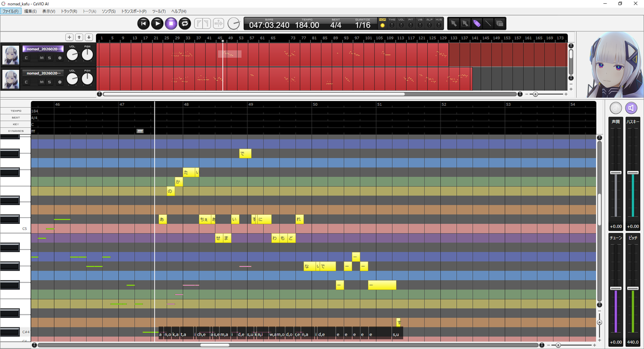Mute the first track with M
Image resolution: width=644 pixels, height=349 pixels.
pos(41,58)
